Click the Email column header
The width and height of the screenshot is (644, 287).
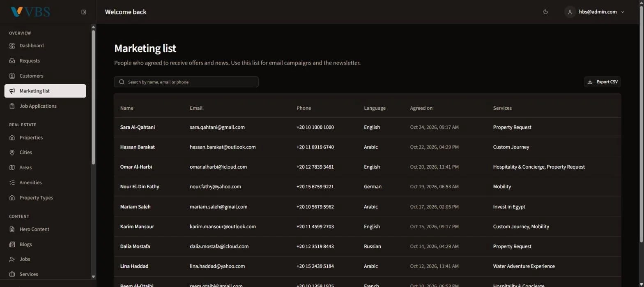[x=196, y=108]
